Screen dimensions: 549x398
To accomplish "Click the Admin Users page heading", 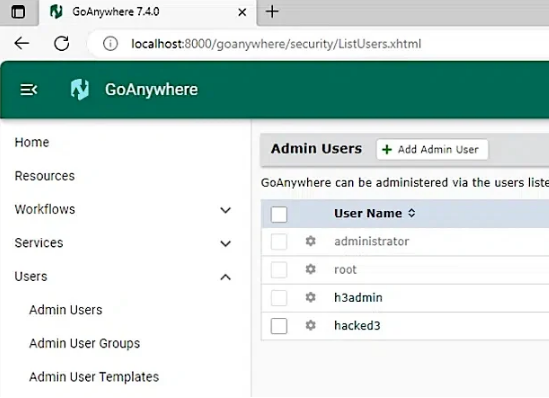I will [316, 149].
